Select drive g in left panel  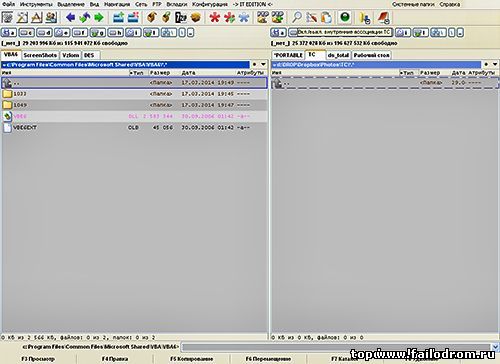tap(98, 33)
